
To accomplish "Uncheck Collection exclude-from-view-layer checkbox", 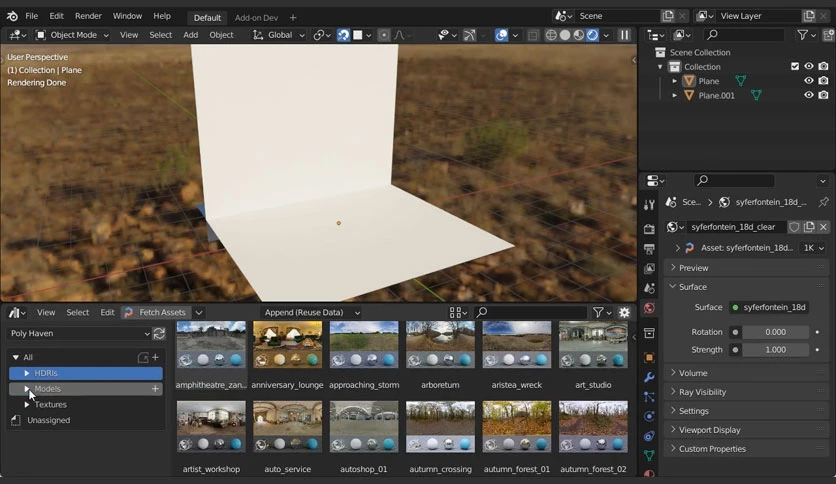I will tap(795, 67).
